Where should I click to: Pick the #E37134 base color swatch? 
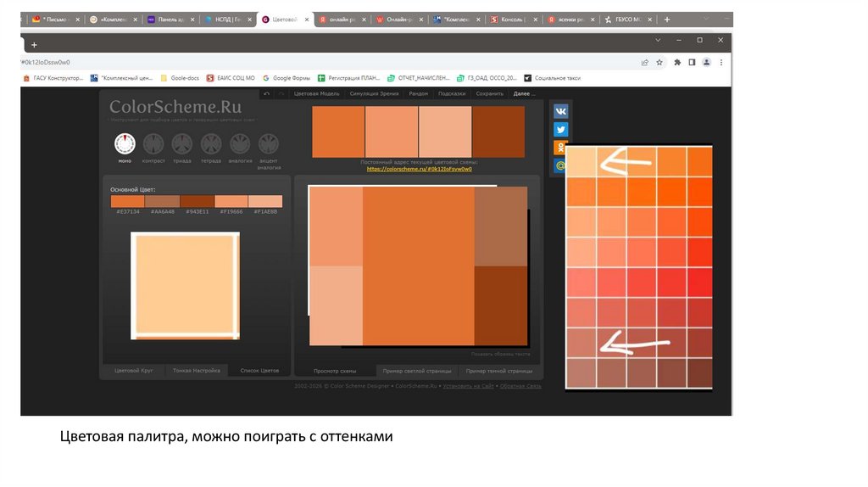pos(127,201)
